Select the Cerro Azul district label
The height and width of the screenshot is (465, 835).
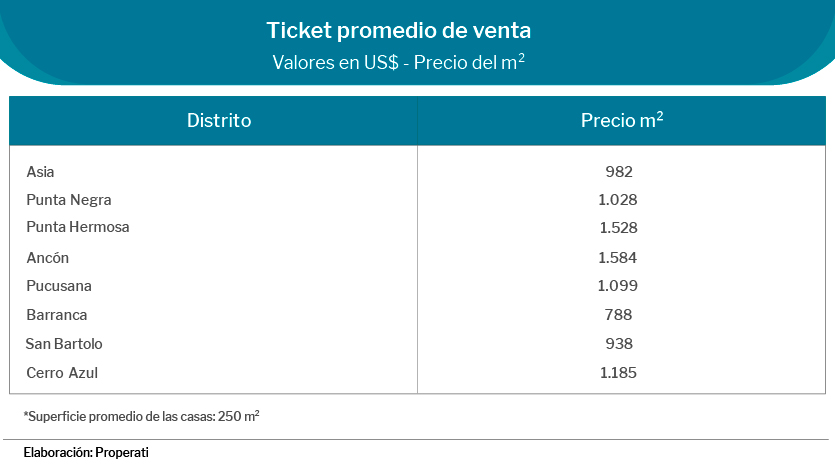click(62, 373)
